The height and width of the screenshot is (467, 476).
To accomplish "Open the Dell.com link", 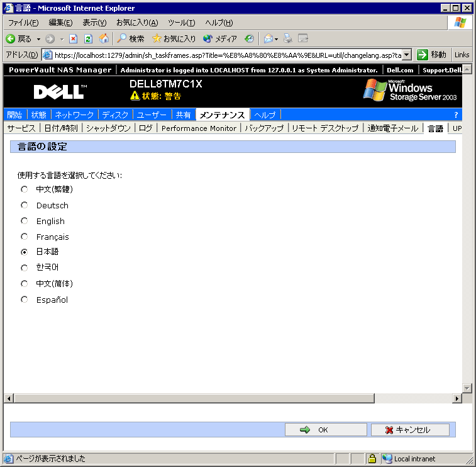I will pos(400,70).
